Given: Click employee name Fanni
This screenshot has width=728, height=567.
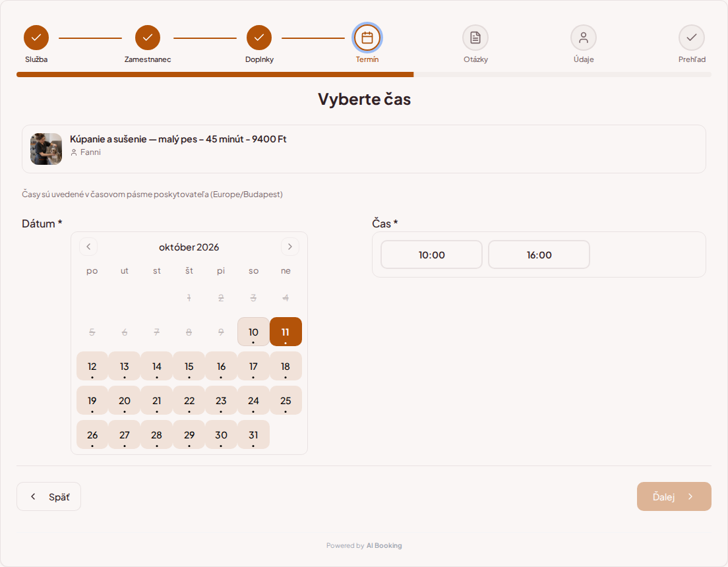Looking at the screenshot, I should [90, 152].
